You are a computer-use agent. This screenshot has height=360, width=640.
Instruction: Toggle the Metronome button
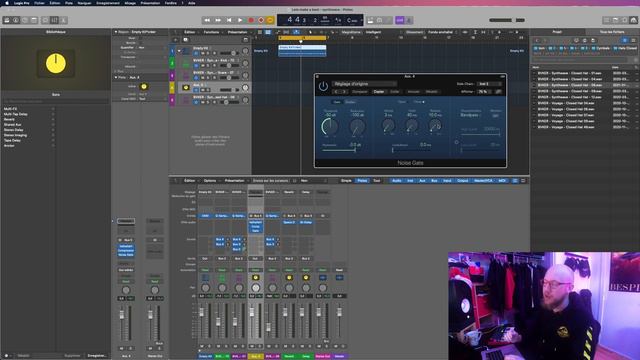[409, 20]
